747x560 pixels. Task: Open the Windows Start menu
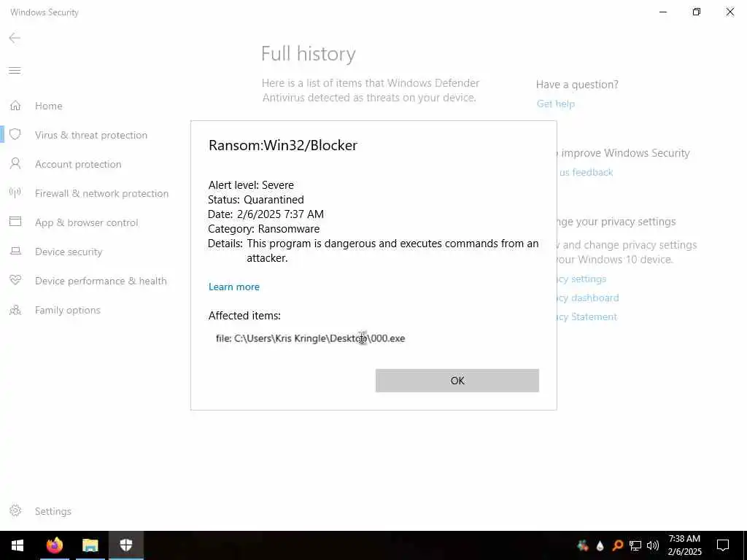pos(18,545)
